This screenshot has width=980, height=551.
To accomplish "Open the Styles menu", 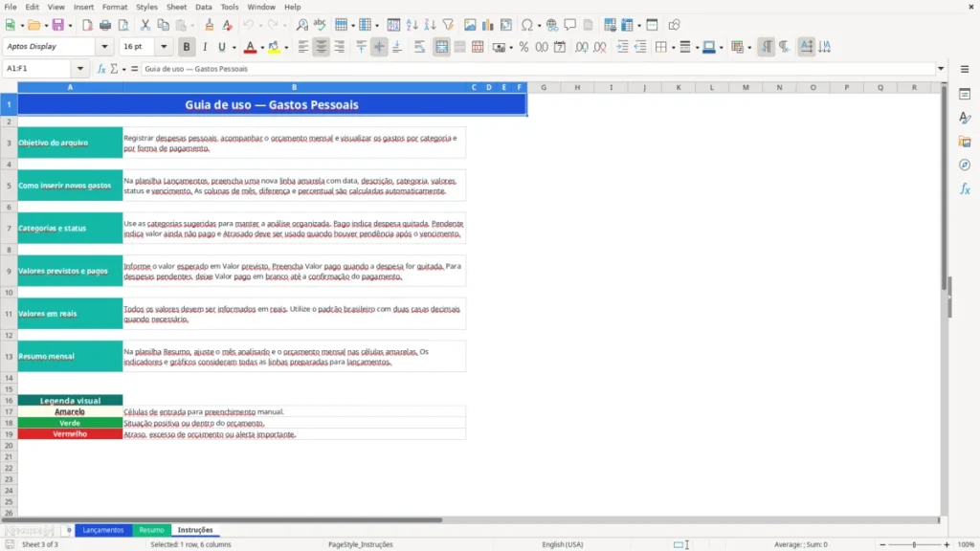I will (146, 7).
